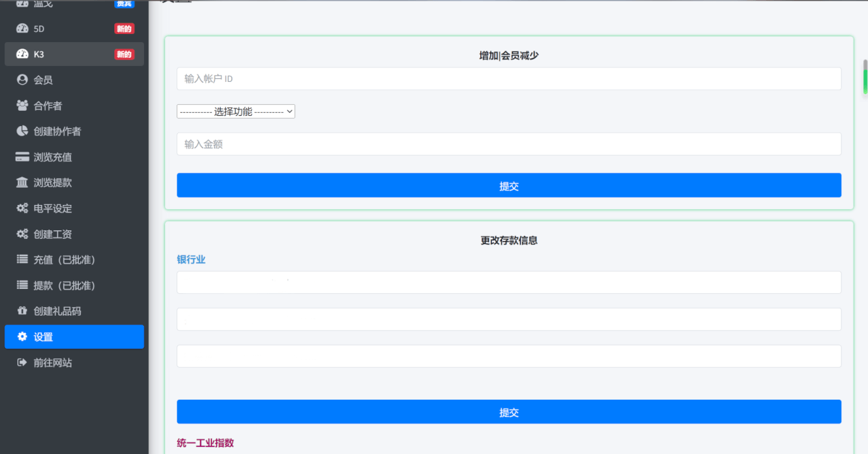Image resolution: width=868 pixels, height=454 pixels.
Task: Click the 5D gauge icon in sidebar
Action: [x=22, y=29]
